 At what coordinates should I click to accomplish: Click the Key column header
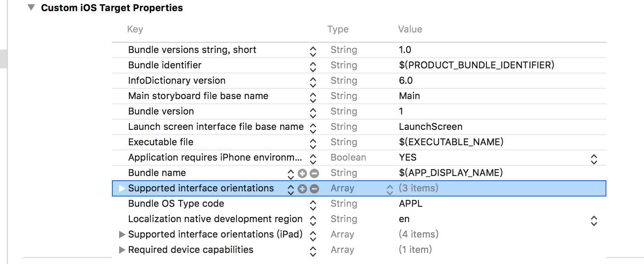click(135, 29)
